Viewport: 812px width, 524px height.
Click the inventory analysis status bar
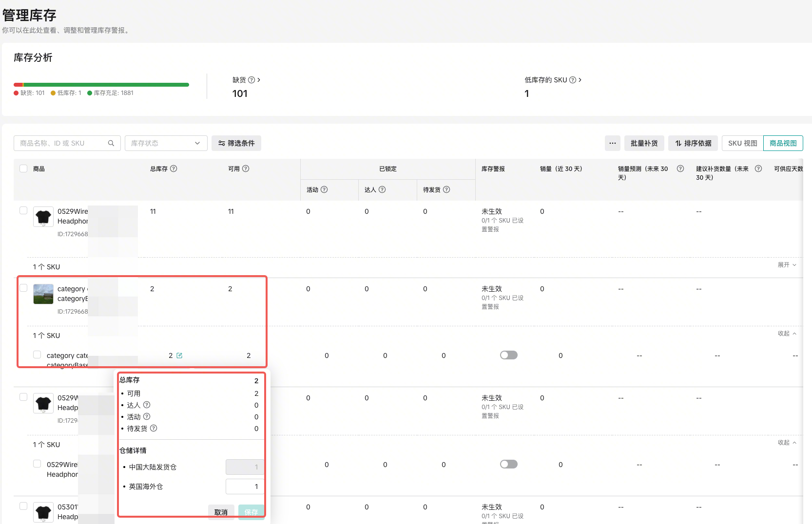click(101, 85)
